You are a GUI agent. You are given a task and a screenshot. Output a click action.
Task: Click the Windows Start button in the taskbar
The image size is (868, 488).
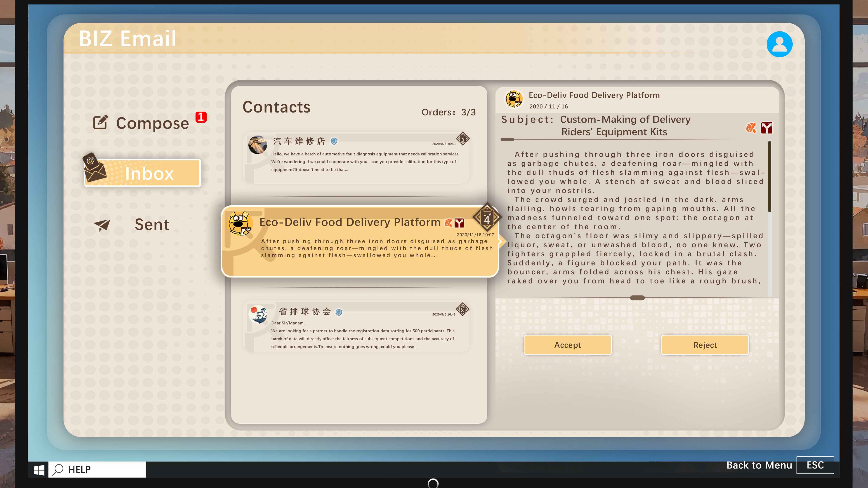39,469
